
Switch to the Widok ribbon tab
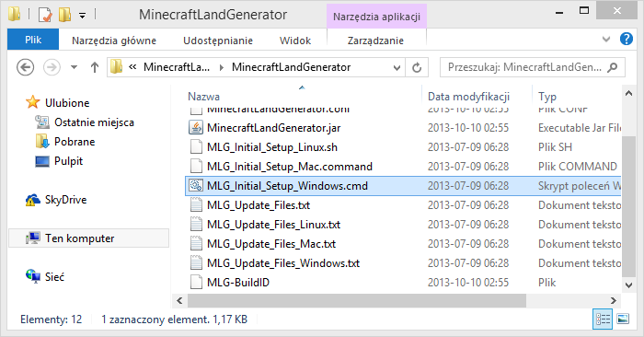tap(295, 41)
